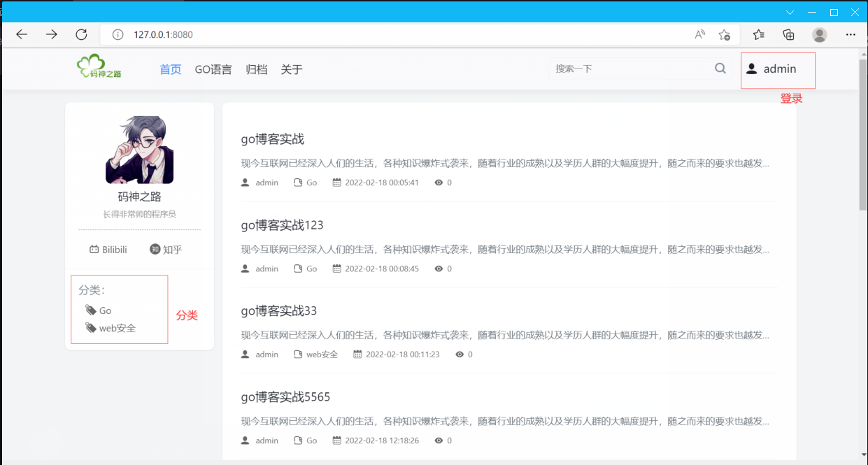Screen dimensions: 868x465
Task: Click the browser Collections icon
Action: tap(788, 34)
